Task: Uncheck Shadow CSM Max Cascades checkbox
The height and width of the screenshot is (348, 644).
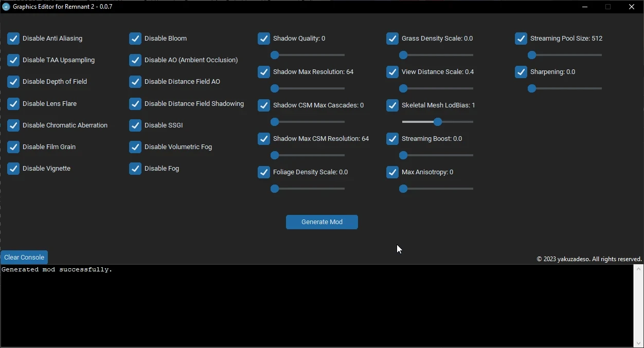Action: 264,105
